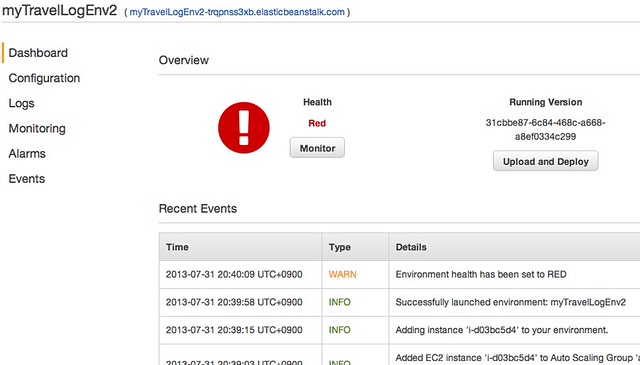Select 'Successfully launched environment' event detail

point(510,302)
